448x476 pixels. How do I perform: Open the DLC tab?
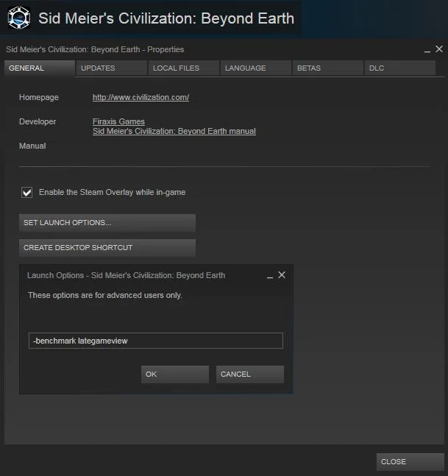tap(400, 68)
